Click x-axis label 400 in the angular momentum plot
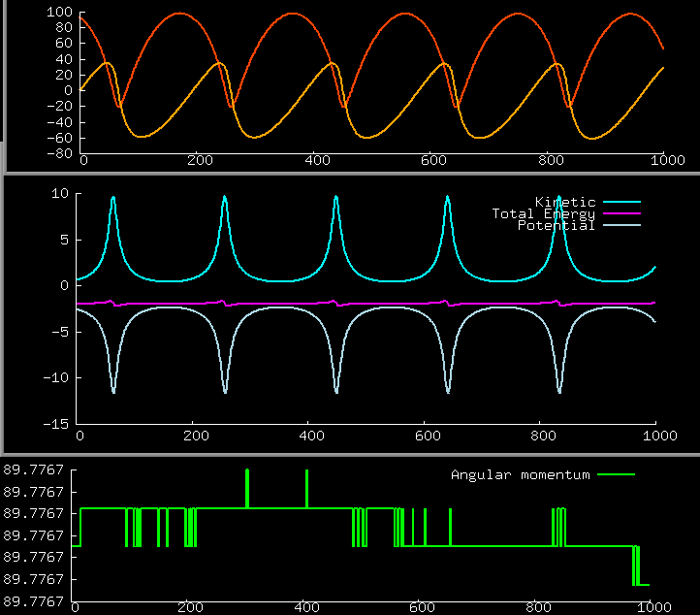Screen dimensions: 700x615 point(306,608)
